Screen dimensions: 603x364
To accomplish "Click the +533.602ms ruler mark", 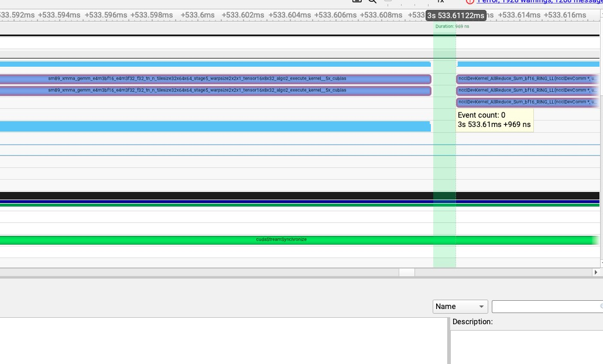I will pos(242,15).
